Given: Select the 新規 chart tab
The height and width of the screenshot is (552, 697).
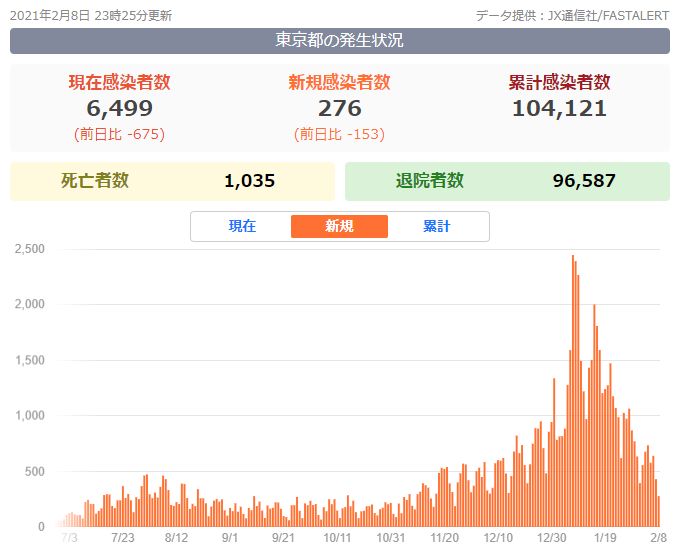Looking at the screenshot, I should pos(339,226).
